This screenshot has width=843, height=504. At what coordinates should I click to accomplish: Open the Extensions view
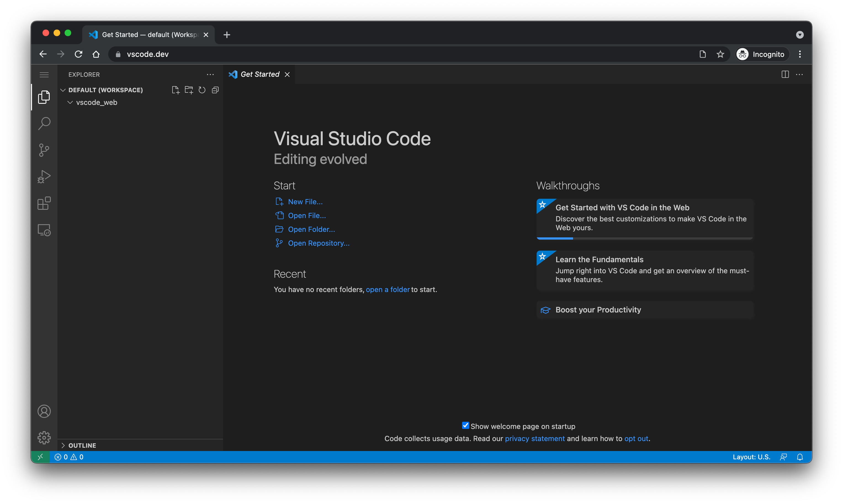[44, 203]
